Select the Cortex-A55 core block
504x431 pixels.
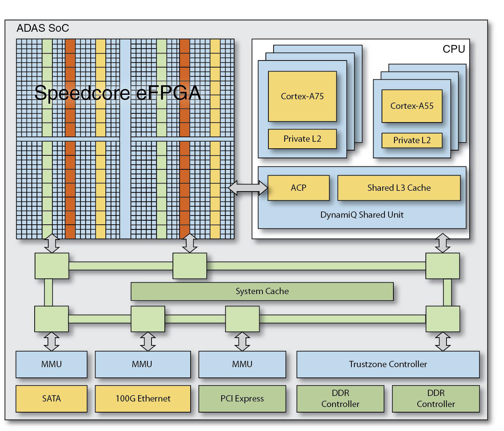pos(412,106)
